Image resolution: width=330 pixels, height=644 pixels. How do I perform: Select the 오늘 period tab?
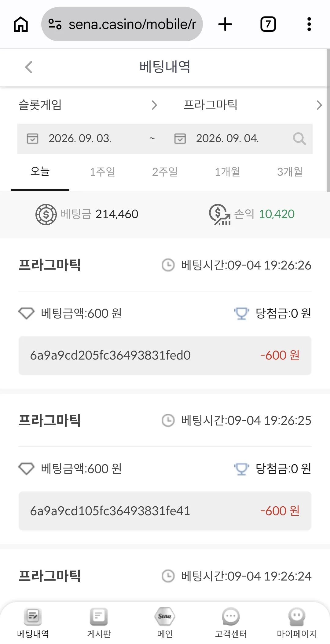pyautogui.click(x=40, y=172)
